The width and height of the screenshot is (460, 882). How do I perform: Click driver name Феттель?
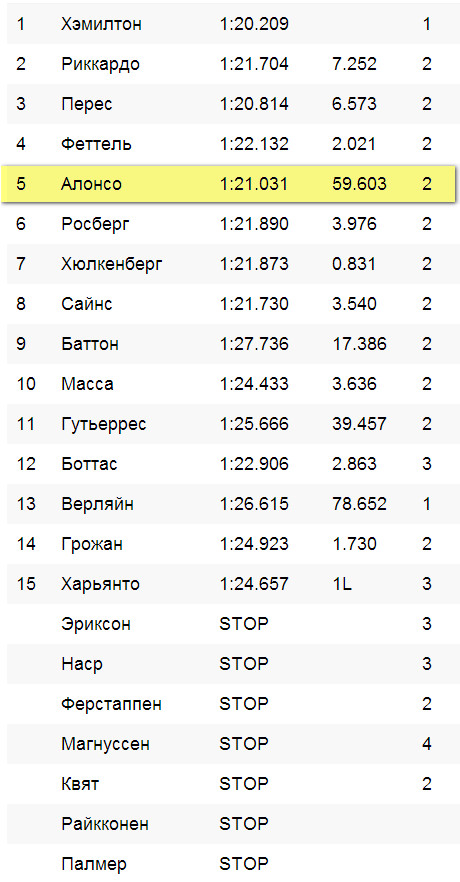(96, 144)
